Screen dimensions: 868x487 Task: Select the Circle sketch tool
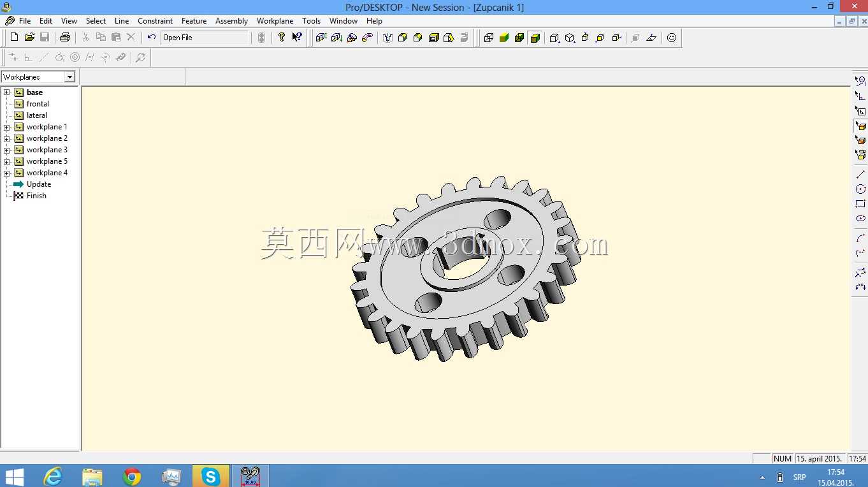click(860, 189)
